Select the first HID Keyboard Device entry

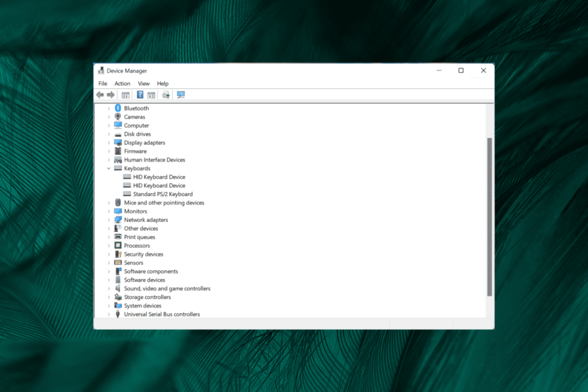[159, 177]
